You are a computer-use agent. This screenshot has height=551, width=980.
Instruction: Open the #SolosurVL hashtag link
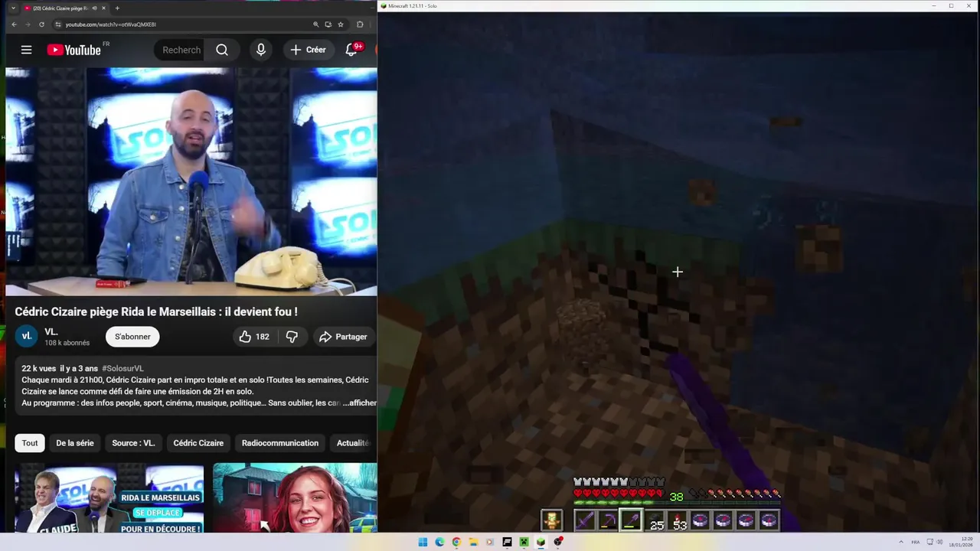[x=122, y=368]
